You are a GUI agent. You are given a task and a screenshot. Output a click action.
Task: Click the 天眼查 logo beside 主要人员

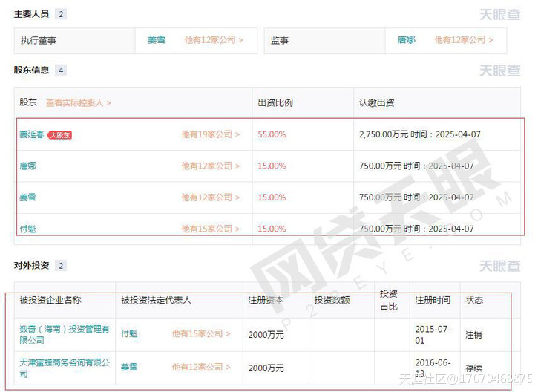tap(499, 14)
